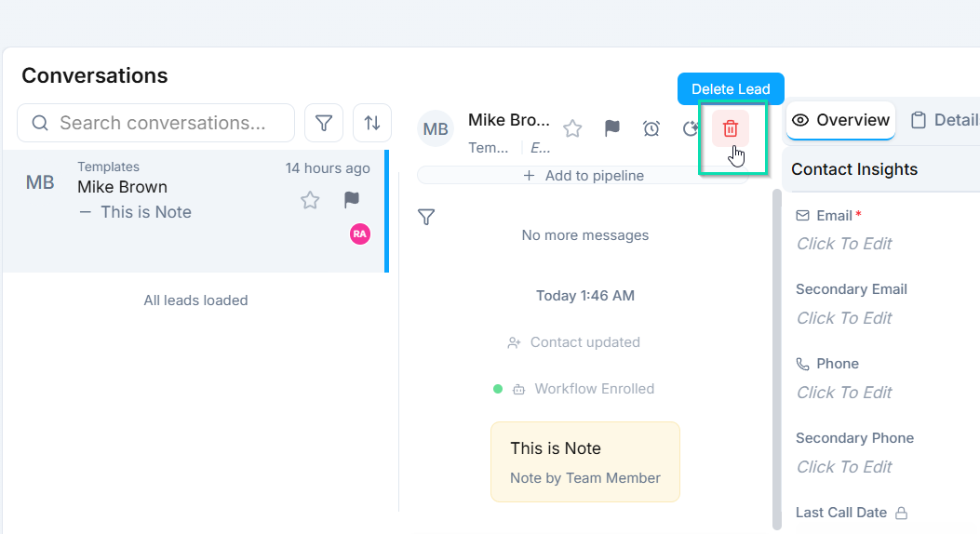Viewport: 980px width, 534px height.
Task: Click the alarm clock reminder icon
Action: (x=651, y=128)
